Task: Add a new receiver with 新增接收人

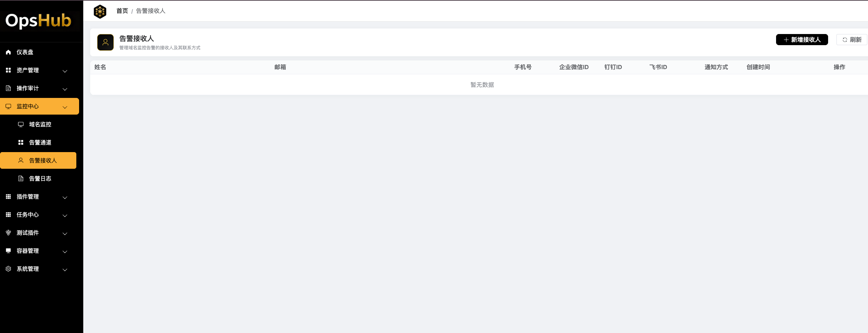Action: 802,40
